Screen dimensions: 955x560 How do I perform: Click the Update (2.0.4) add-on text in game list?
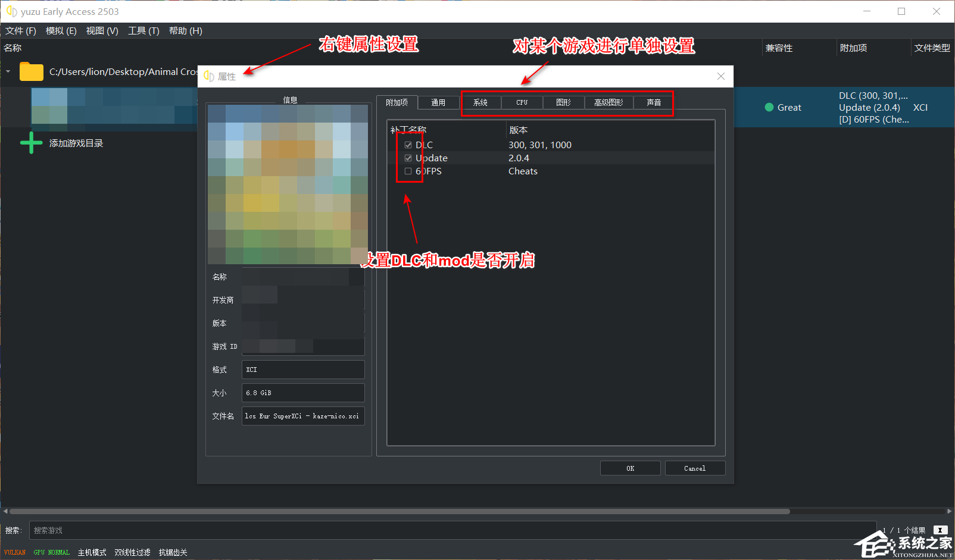pos(869,108)
